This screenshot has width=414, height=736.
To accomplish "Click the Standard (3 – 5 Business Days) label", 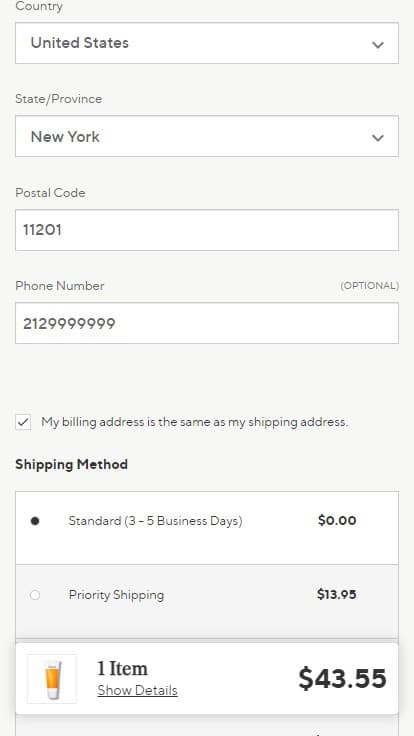I will point(155,521).
